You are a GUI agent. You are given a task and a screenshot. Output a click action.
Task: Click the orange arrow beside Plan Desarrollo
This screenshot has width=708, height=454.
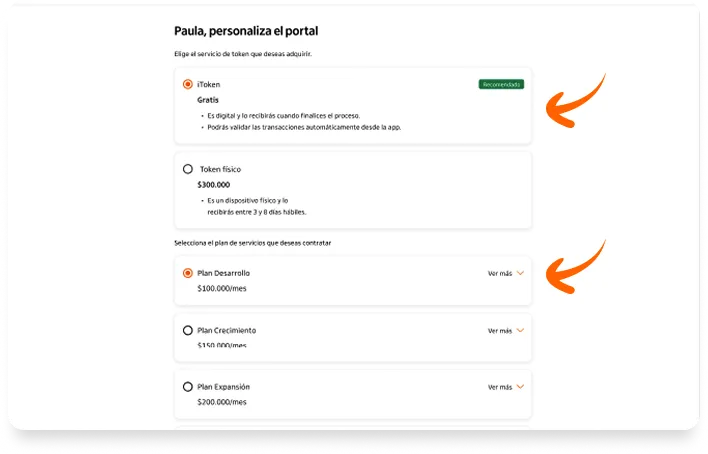575,267
